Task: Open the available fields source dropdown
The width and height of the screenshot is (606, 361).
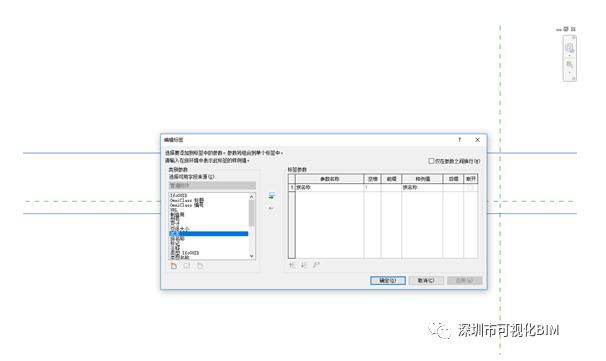Action: pos(212,186)
